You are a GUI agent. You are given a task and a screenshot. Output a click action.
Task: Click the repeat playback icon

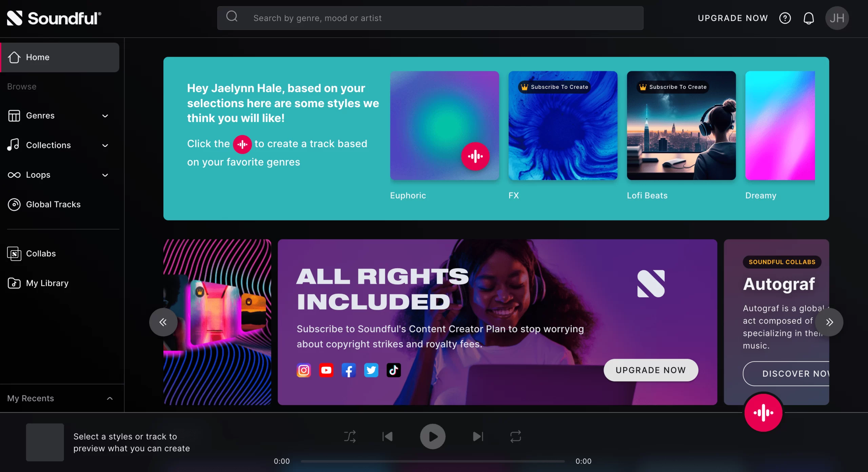click(x=515, y=436)
